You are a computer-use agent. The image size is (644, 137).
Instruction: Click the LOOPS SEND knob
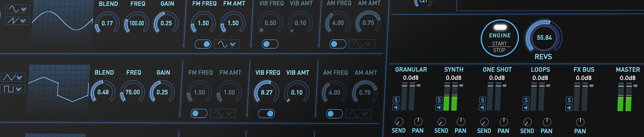pyautogui.click(x=527, y=122)
